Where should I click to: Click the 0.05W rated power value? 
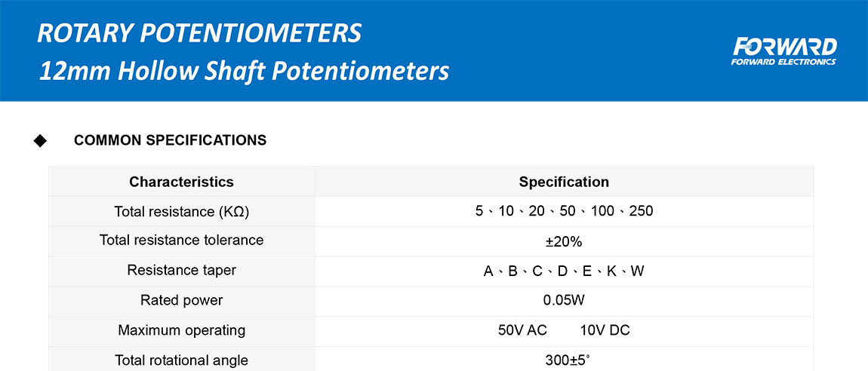tap(564, 300)
